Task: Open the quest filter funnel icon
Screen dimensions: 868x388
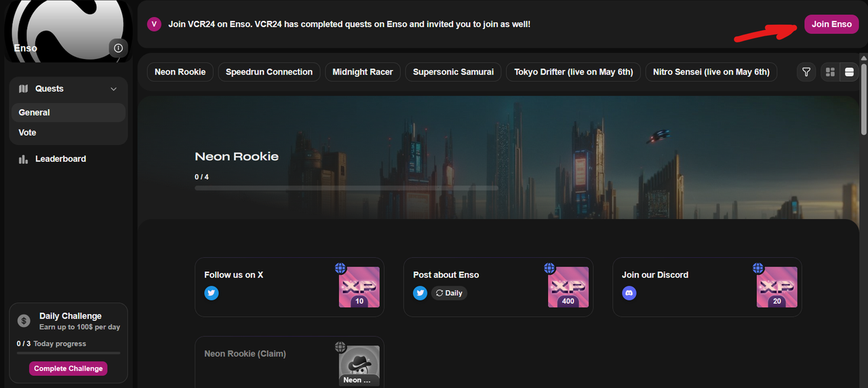Action: (x=806, y=72)
